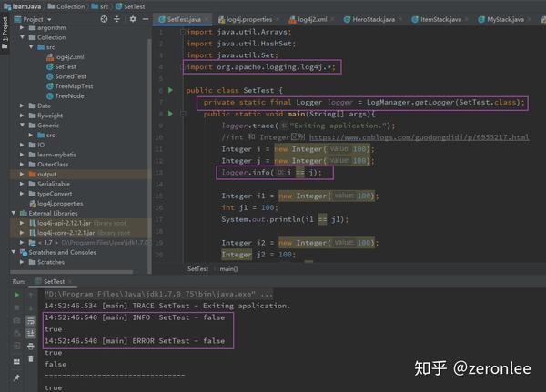546x392 pixels.
Task: Select log4j-core-2.12.1.jar in tree
Action: tap(66, 233)
